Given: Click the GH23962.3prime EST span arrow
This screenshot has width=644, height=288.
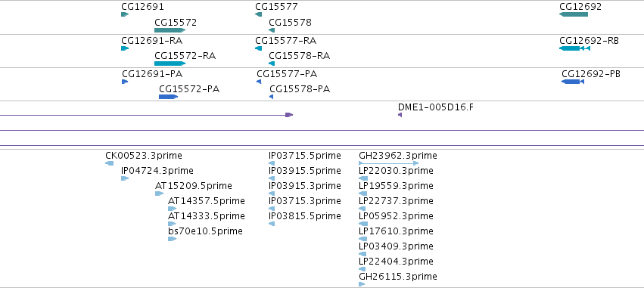Looking at the screenshot, I should coord(388,163).
